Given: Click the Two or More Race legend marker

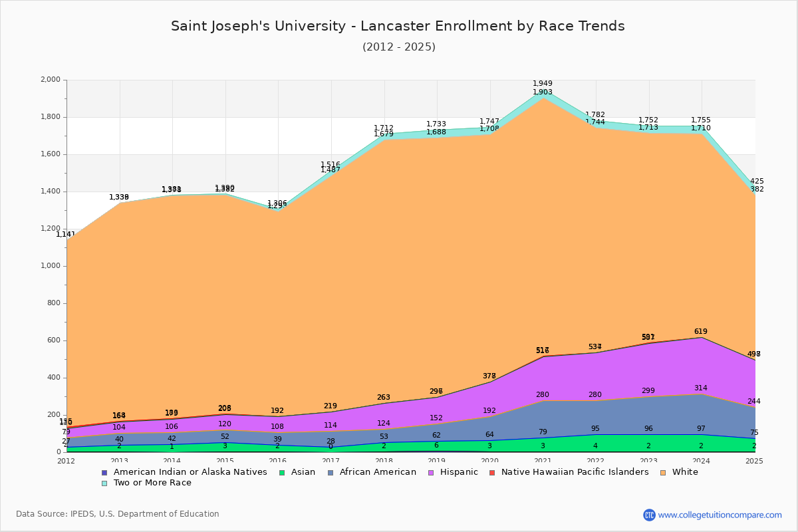Looking at the screenshot, I should click(x=104, y=483).
